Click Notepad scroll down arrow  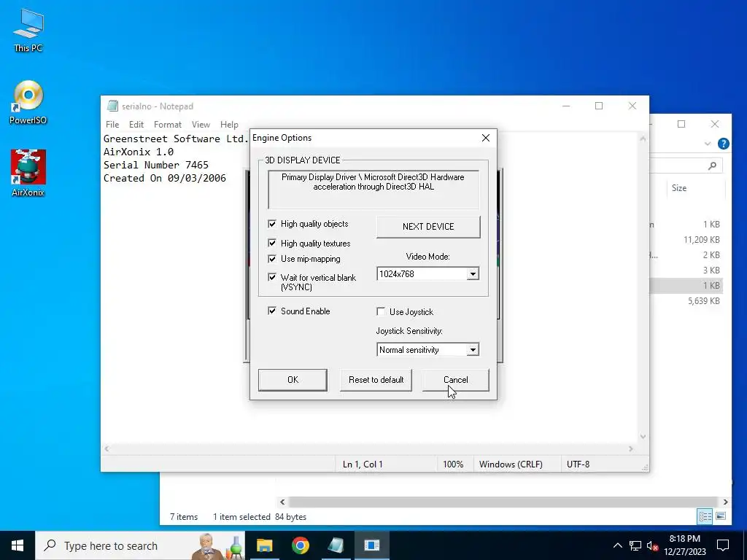pos(643,436)
